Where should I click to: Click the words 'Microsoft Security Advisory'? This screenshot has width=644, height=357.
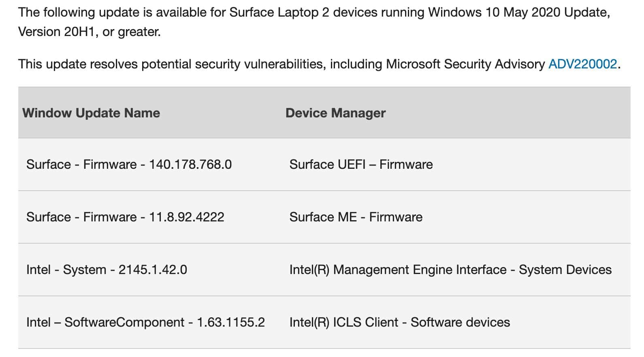click(x=465, y=64)
